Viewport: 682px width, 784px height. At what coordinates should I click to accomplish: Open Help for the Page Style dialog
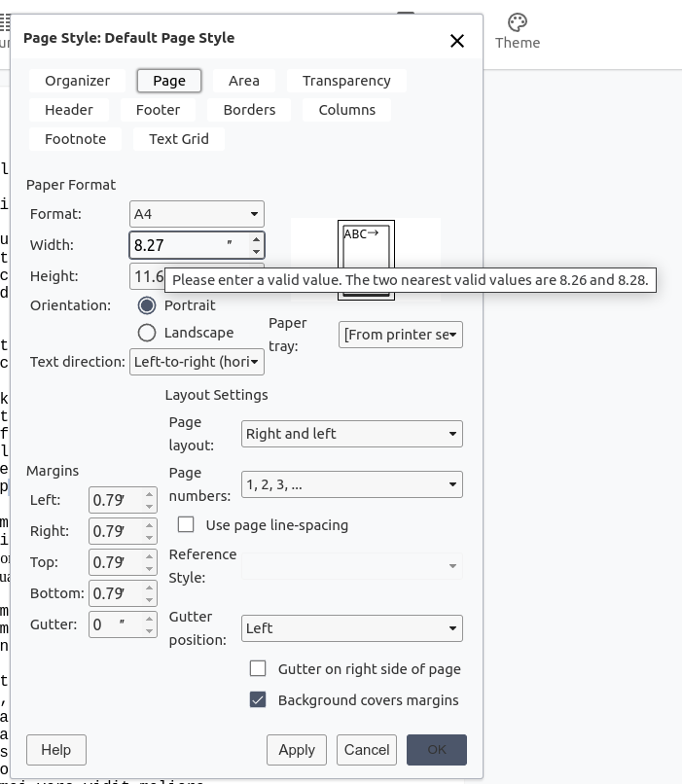[x=55, y=750]
